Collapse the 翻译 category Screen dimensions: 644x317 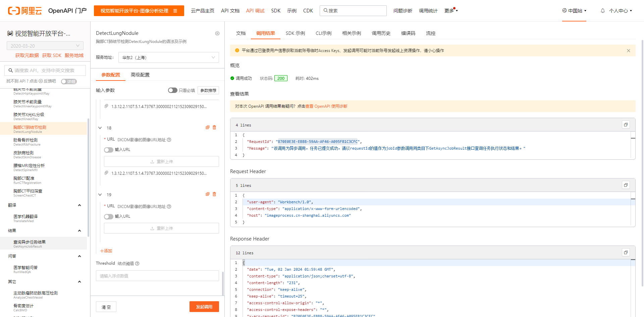79,205
